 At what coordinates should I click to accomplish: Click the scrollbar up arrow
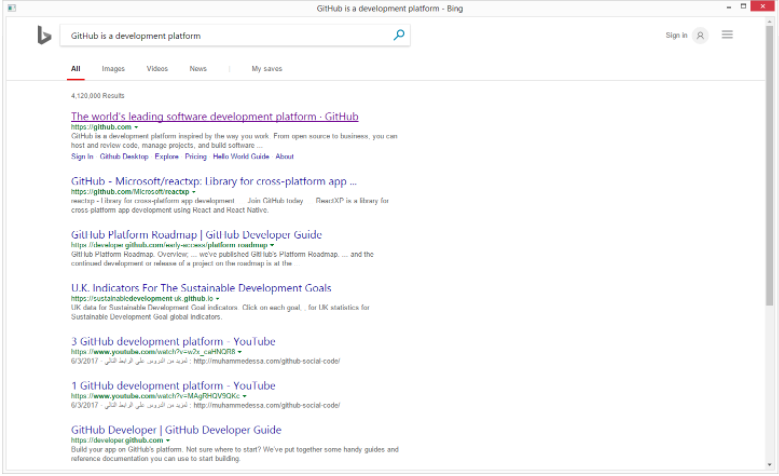(770, 21)
